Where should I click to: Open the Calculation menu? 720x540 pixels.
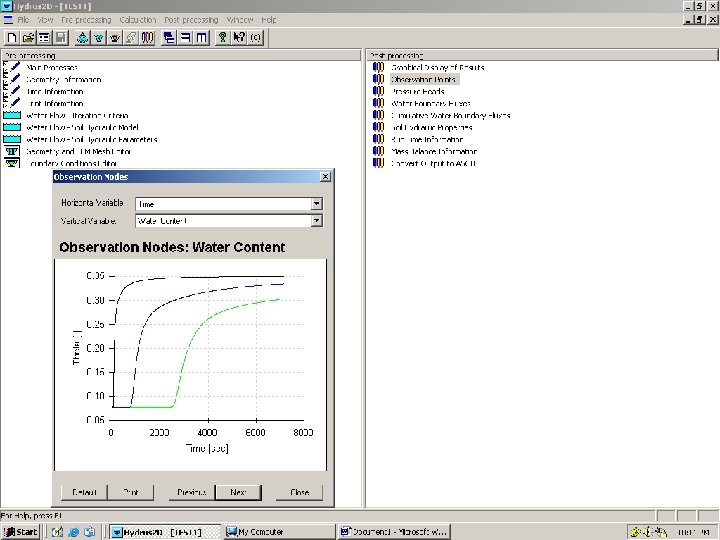[x=137, y=20]
